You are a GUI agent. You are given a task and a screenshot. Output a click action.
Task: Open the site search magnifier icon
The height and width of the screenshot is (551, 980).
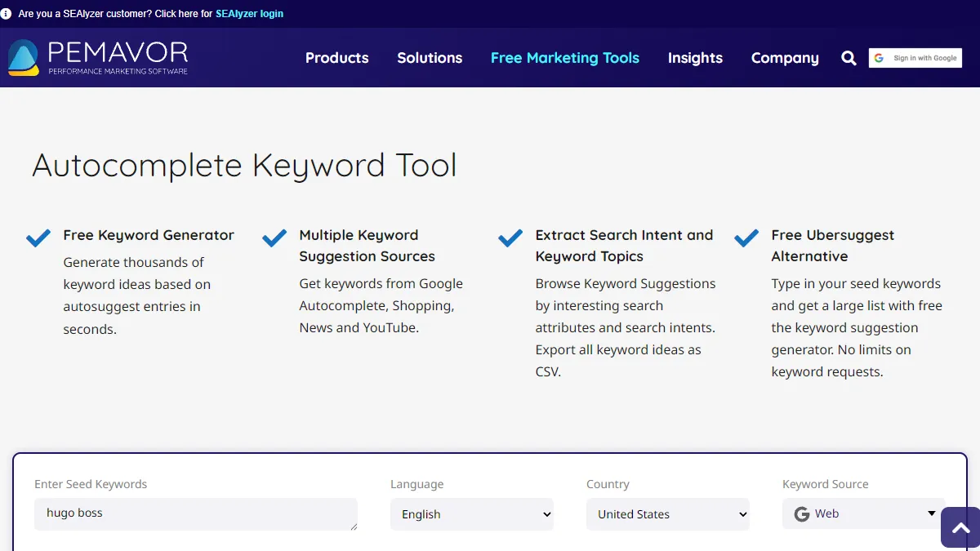(849, 58)
